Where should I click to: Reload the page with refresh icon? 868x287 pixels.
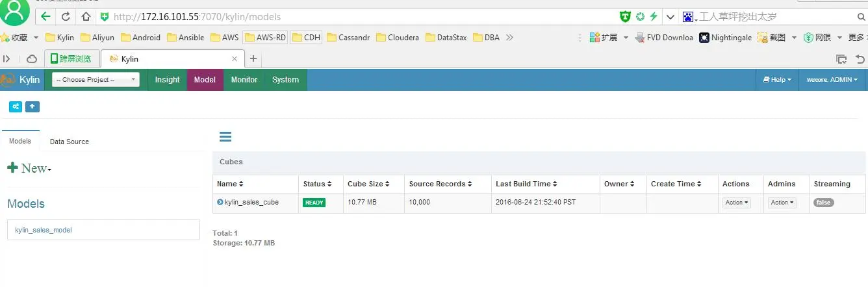tap(66, 16)
